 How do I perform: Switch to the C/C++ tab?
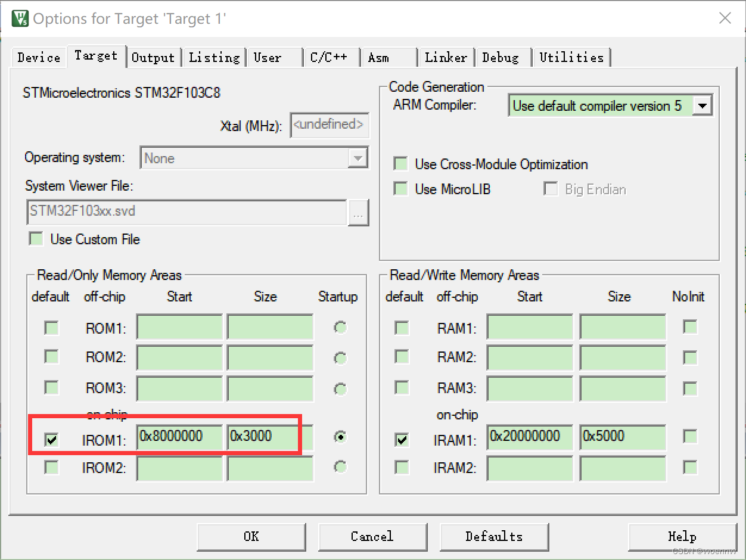(x=330, y=57)
